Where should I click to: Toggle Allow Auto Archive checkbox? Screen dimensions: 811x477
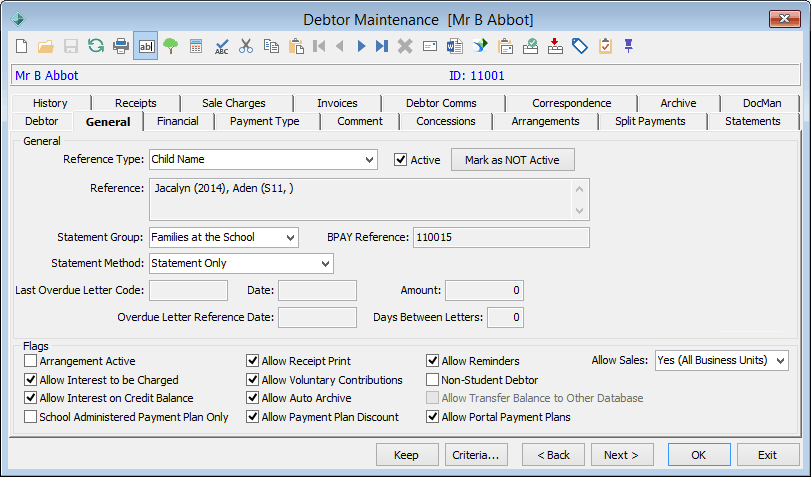(x=252, y=398)
